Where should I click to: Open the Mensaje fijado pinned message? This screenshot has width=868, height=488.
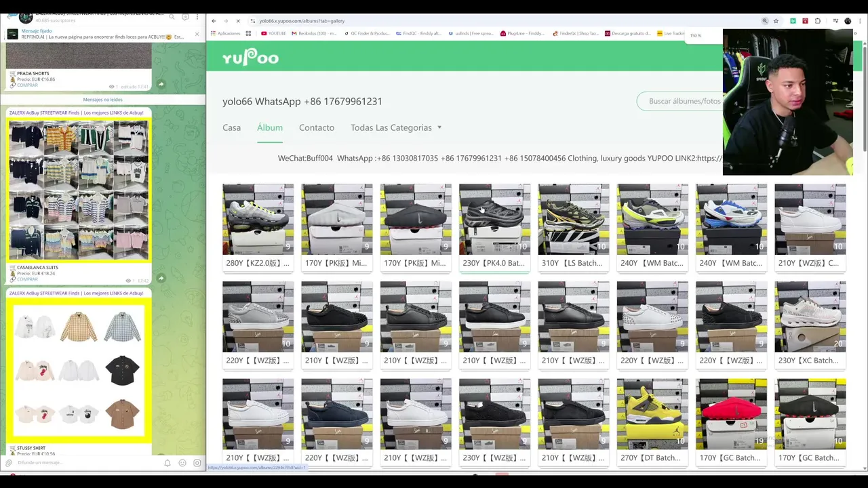coord(102,34)
